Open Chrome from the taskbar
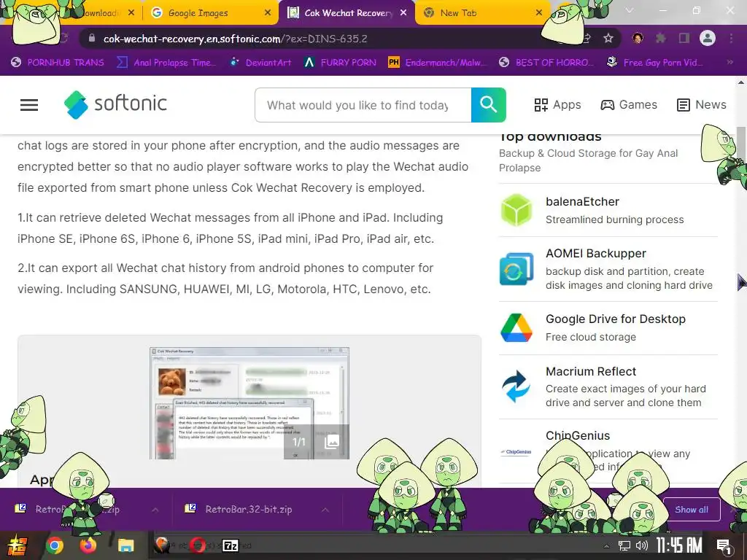The height and width of the screenshot is (560, 747). click(x=54, y=545)
